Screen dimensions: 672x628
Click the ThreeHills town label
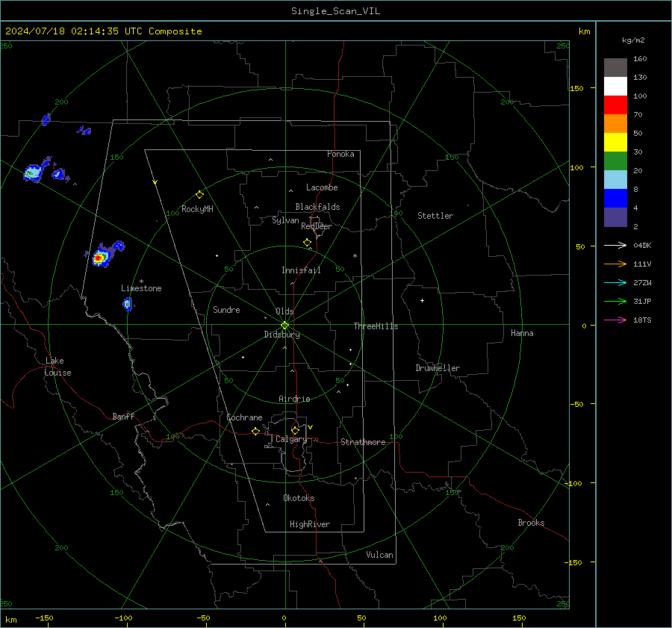(x=376, y=326)
